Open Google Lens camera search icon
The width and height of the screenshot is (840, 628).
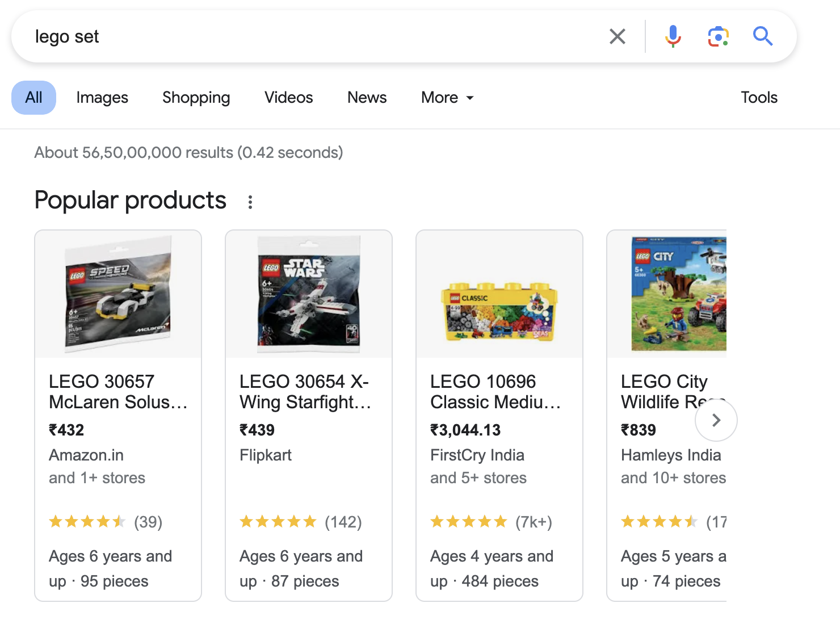click(x=718, y=36)
